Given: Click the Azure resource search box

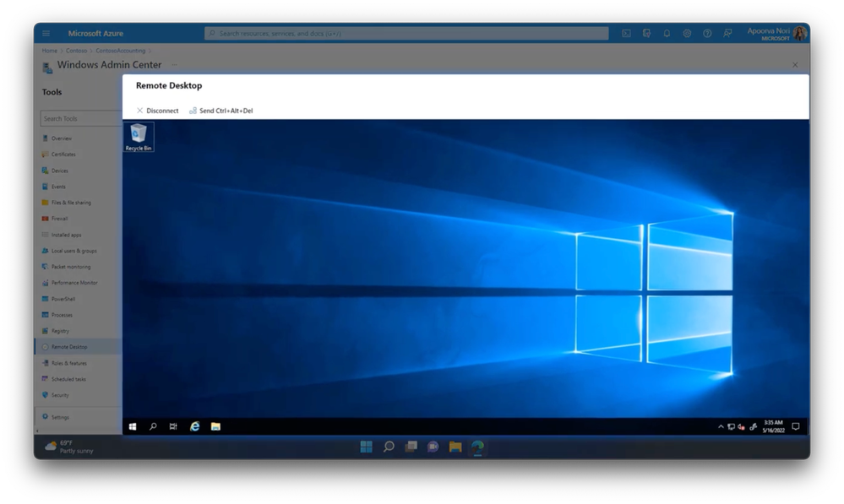Looking at the screenshot, I should 406,34.
